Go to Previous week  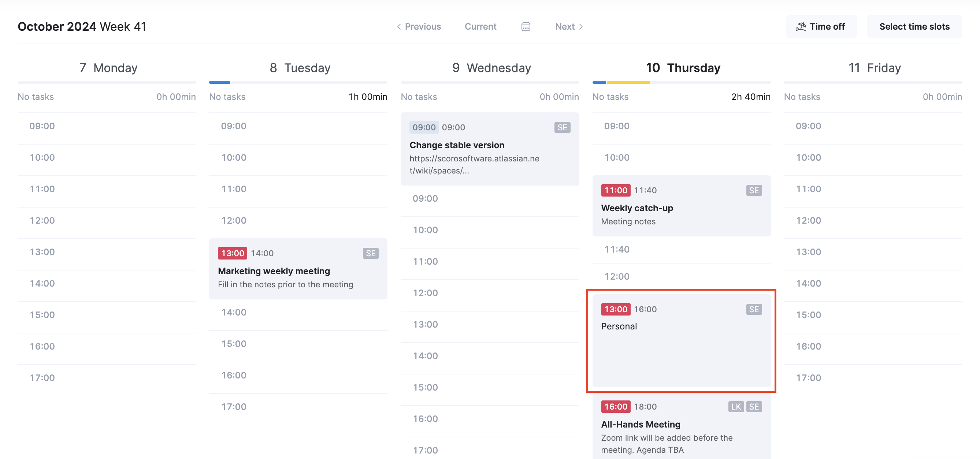(x=419, y=27)
